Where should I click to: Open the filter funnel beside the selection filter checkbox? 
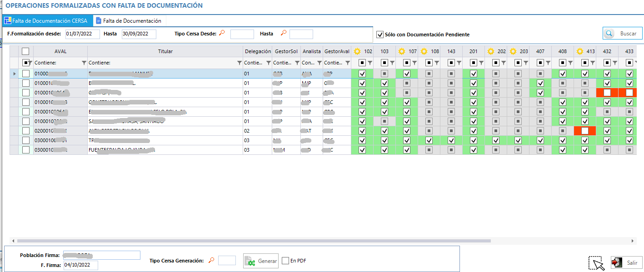coord(30,63)
